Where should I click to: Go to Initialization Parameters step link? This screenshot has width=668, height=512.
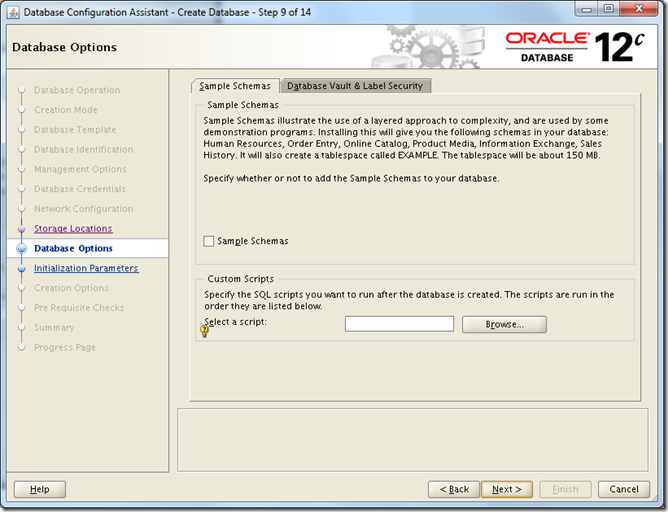coord(86,269)
